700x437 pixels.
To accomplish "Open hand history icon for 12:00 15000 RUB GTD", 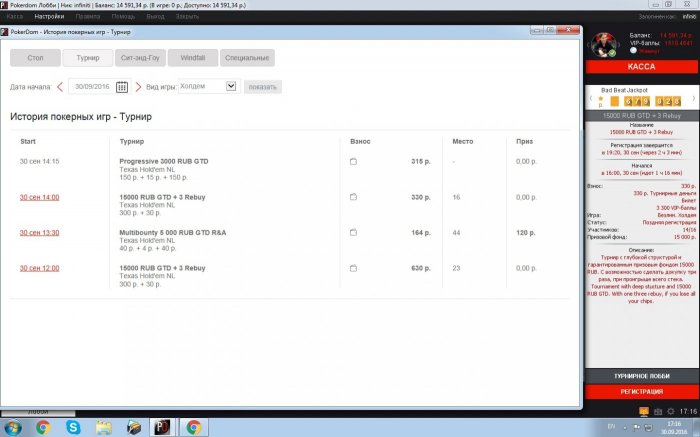I will tap(353, 268).
